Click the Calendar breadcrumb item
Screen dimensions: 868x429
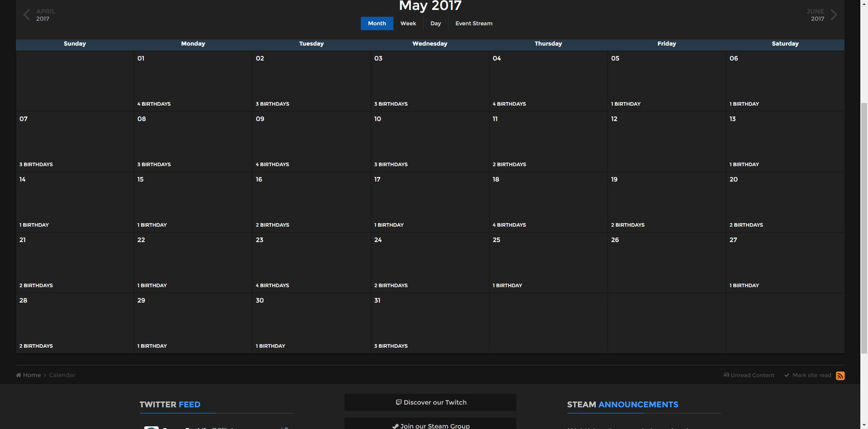click(x=62, y=375)
